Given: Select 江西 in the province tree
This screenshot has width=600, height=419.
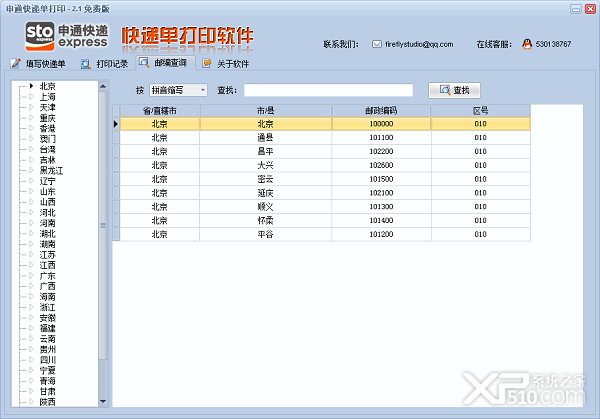Looking at the screenshot, I should [x=47, y=265].
